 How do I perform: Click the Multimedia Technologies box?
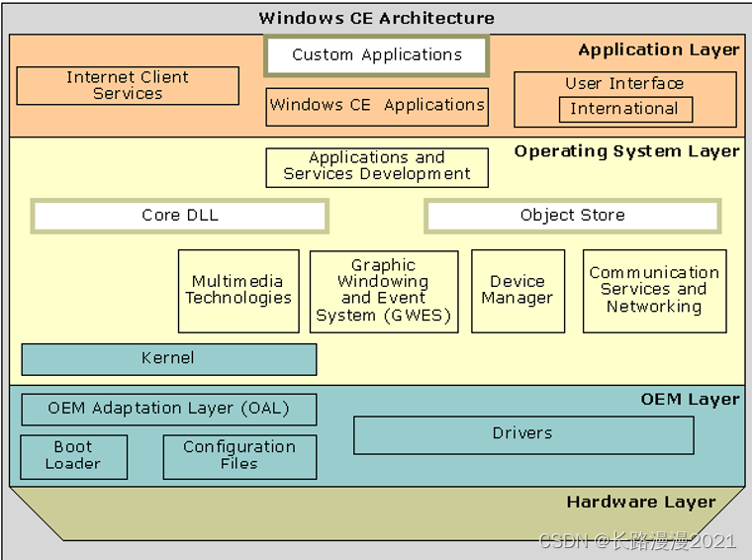click(x=238, y=291)
